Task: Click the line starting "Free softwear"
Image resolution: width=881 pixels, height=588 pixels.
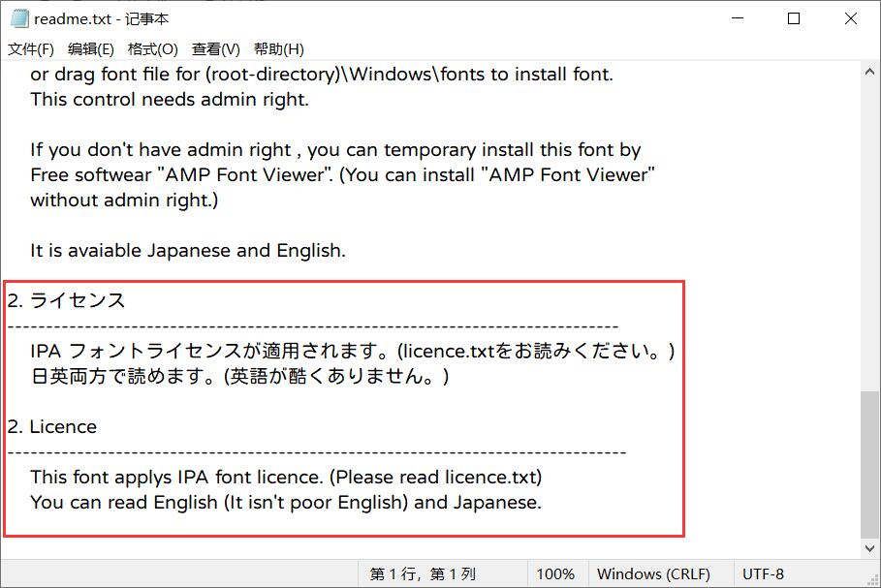Action: 342,174
